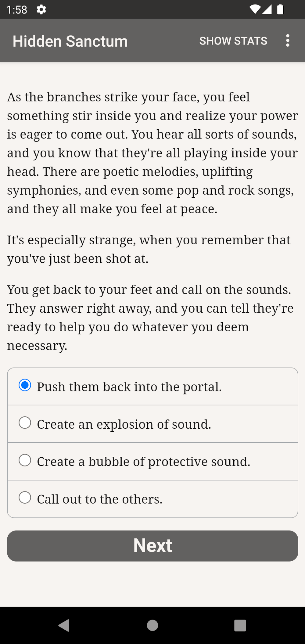The height and width of the screenshot is (644, 305).
Task: Choose the 'Create an explosion of sound' radio button
Action: tap(25, 423)
